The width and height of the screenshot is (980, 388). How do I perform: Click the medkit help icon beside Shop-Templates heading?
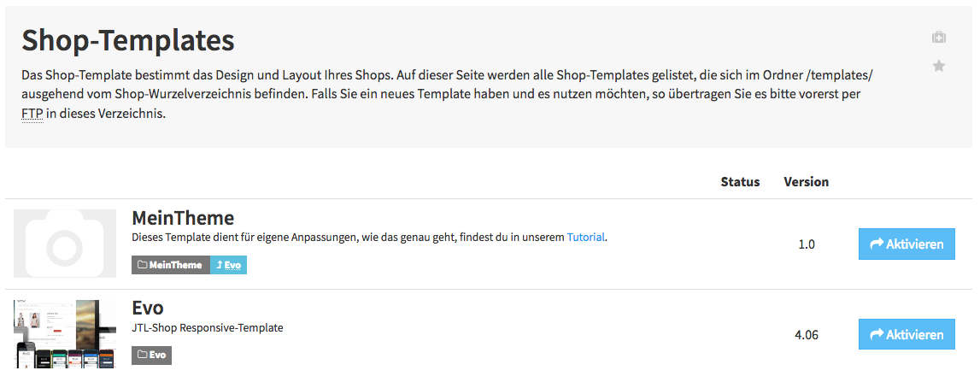(x=939, y=38)
